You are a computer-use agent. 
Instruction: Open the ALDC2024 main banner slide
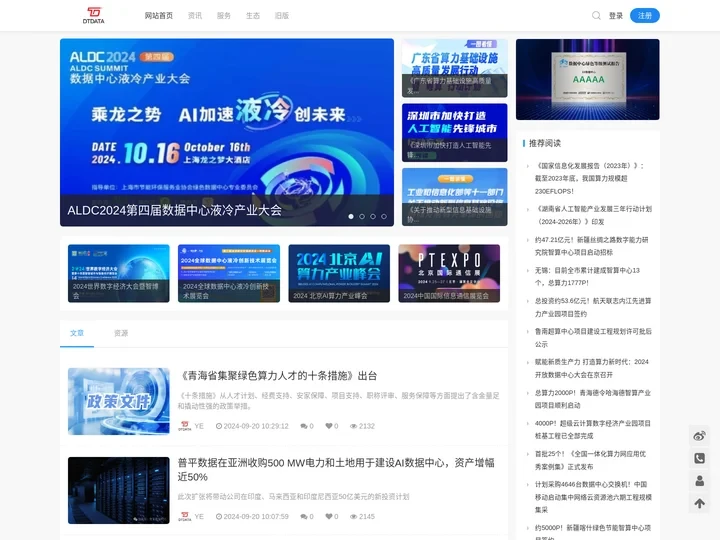[227, 132]
